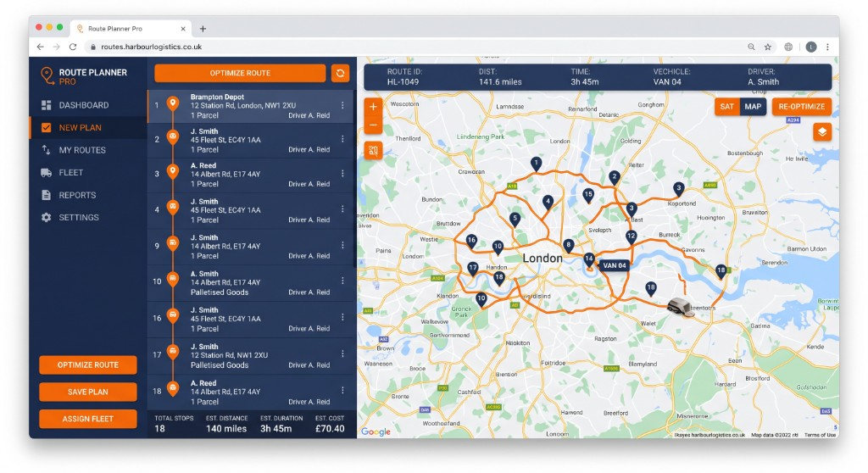Click the van vehicle icon on map
The width and height of the screenshot is (868, 473).
[681, 306]
